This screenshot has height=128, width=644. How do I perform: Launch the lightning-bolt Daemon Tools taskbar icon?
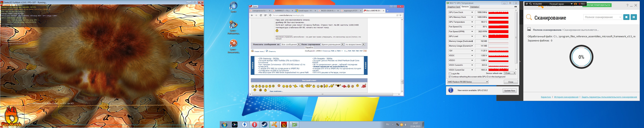click(x=245, y=124)
